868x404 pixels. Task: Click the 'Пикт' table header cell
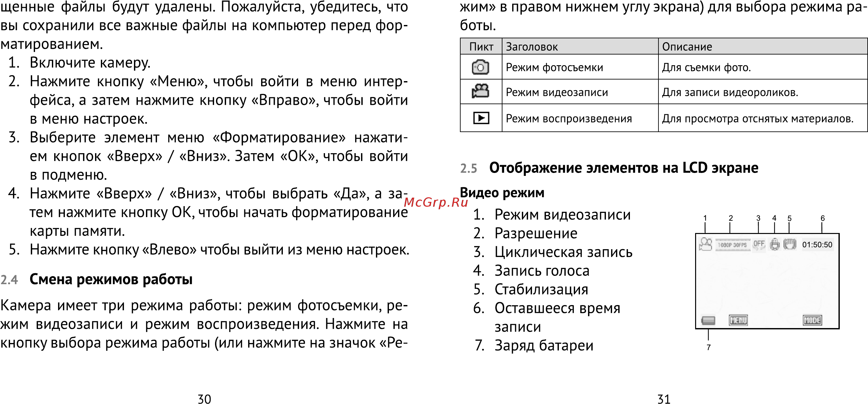pos(481,46)
